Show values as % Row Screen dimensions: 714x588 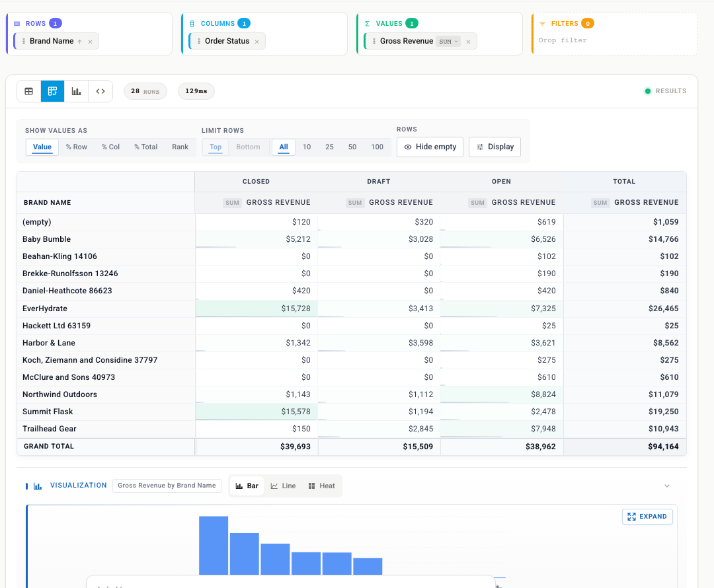tap(77, 147)
